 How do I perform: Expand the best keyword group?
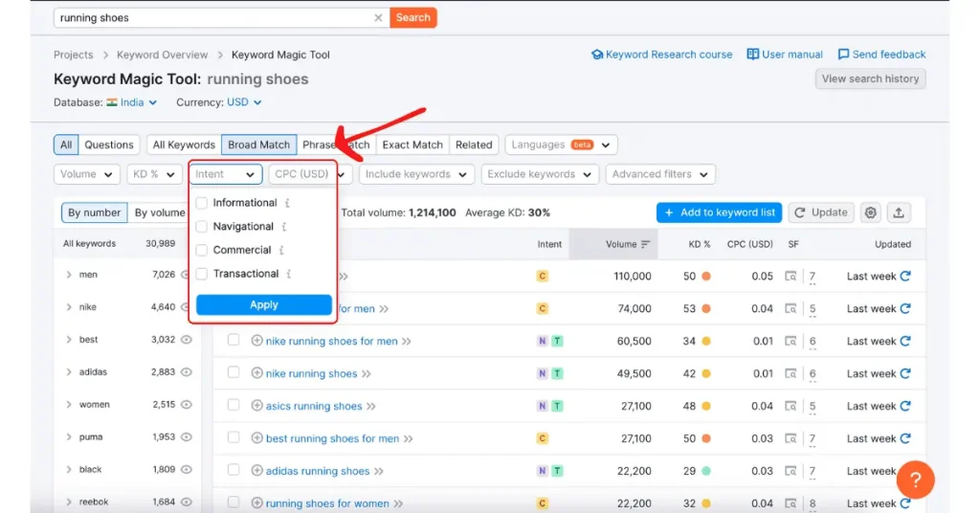coord(69,340)
